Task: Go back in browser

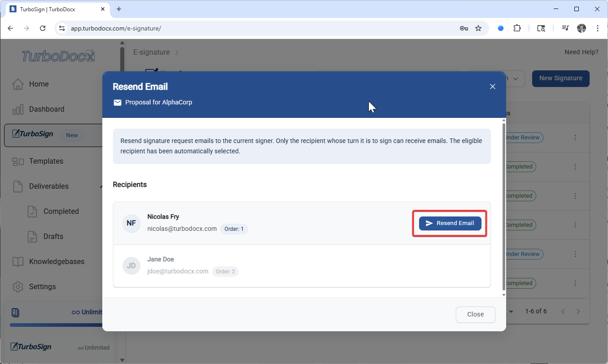Action: tap(11, 28)
